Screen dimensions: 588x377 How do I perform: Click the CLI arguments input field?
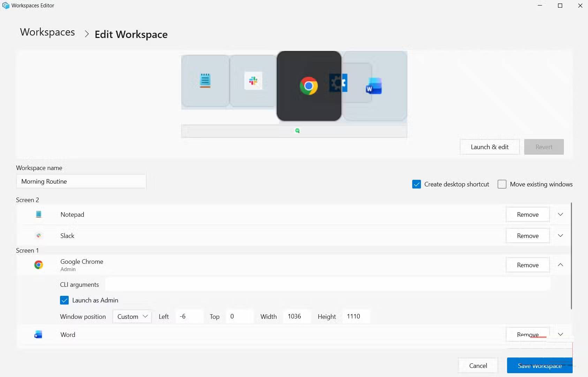328,284
